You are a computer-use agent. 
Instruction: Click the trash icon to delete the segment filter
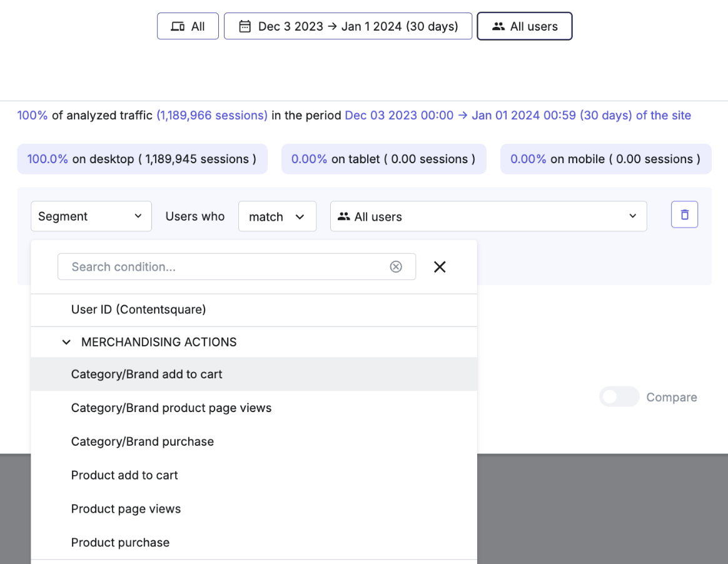click(x=684, y=214)
